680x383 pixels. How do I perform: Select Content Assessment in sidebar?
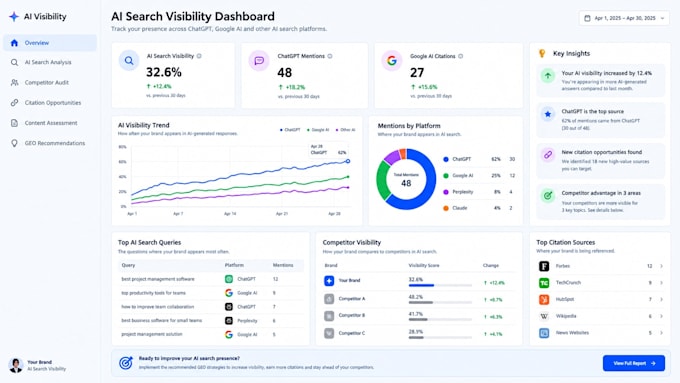[50, 123]
